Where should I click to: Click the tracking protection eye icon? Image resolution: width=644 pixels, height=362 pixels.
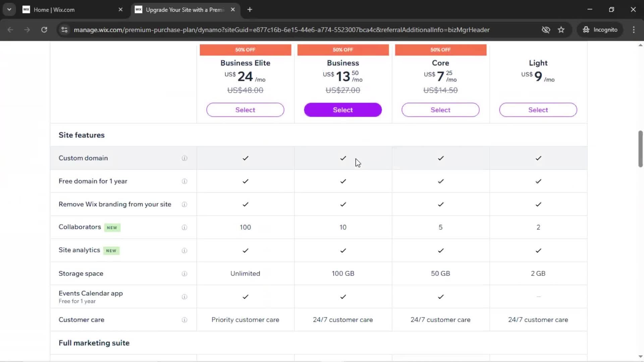[x=546, y=30]
